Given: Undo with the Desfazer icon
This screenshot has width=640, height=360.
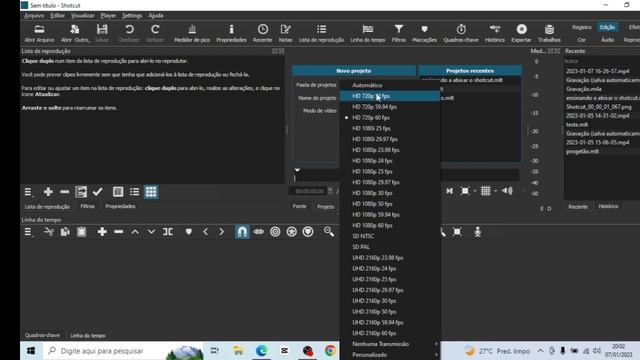Looking at the screenshot, I should [x=129, y=33].
